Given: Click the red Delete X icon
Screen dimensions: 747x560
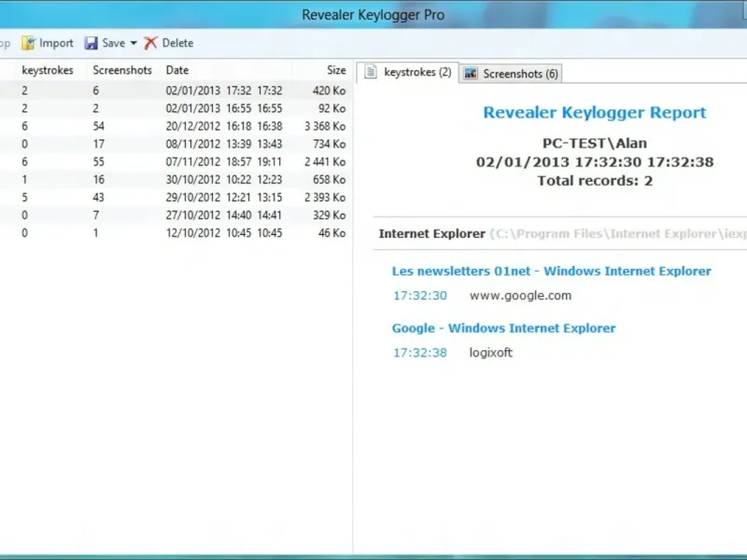Looking at the screenshot, I should [x=150, y=43].
